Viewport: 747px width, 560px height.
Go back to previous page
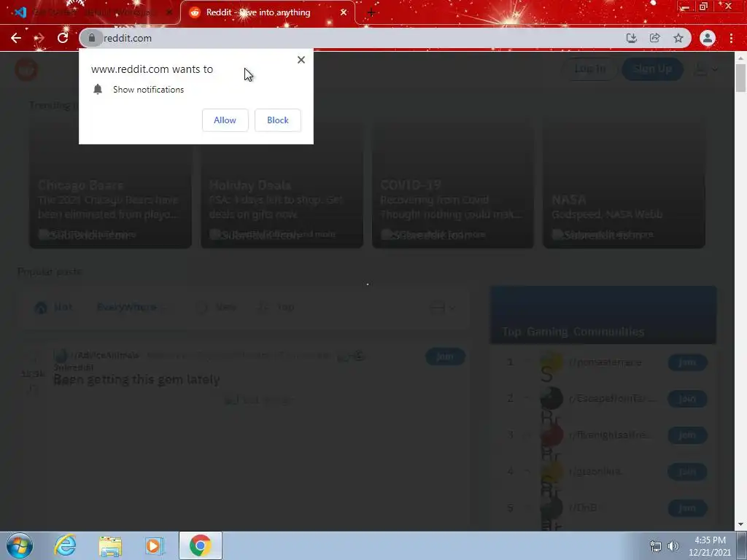point(16,38)
